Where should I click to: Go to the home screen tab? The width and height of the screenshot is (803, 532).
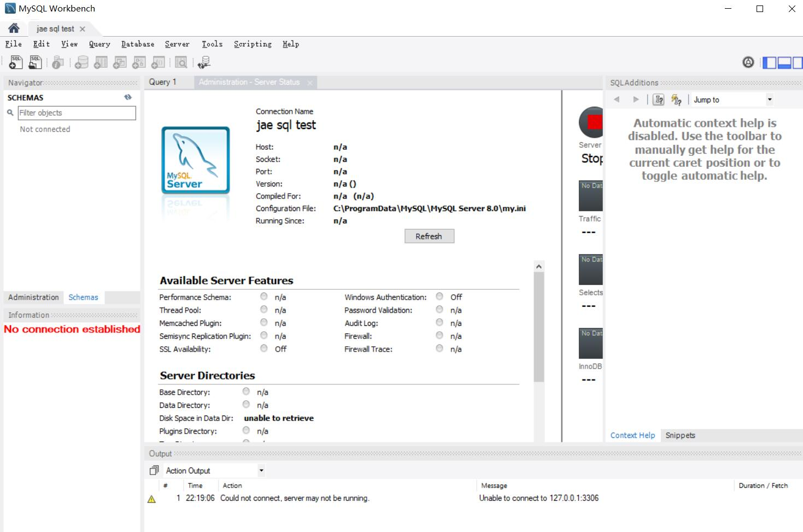(x=14, y=28)
